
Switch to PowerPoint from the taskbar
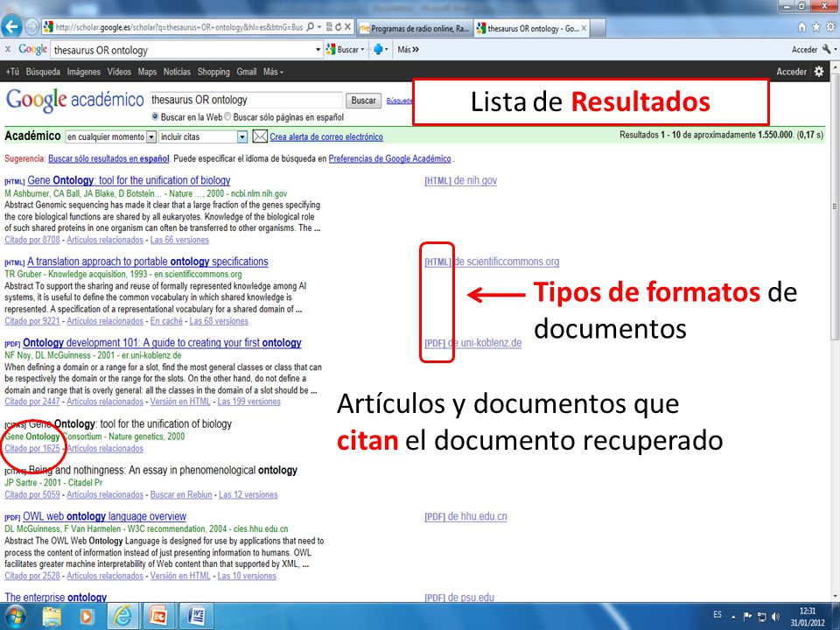coord(159,616)
